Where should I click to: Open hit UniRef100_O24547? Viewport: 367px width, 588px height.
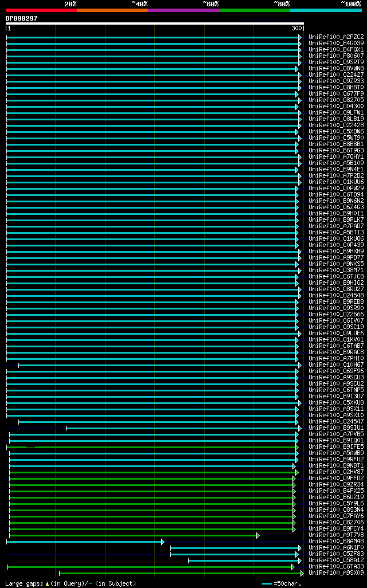[x=336, y=421]
